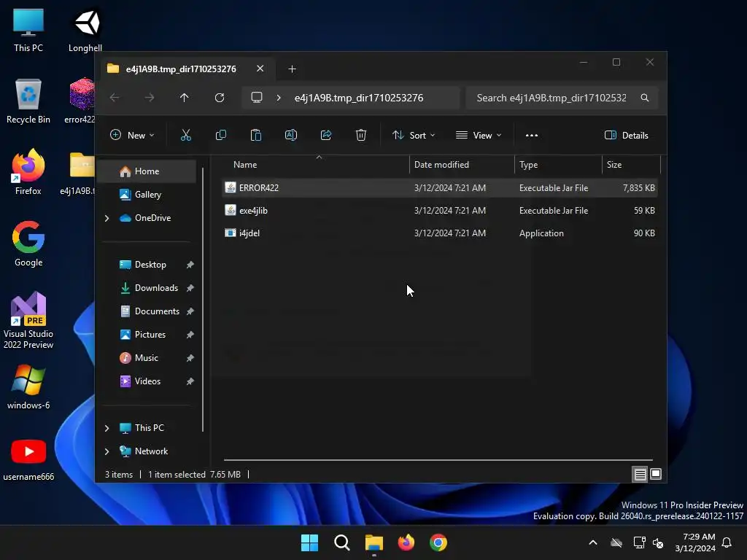The height and width of the screenshot is (560, 747).
Task: Select the i4jdel application file
Action: (440, 233)
